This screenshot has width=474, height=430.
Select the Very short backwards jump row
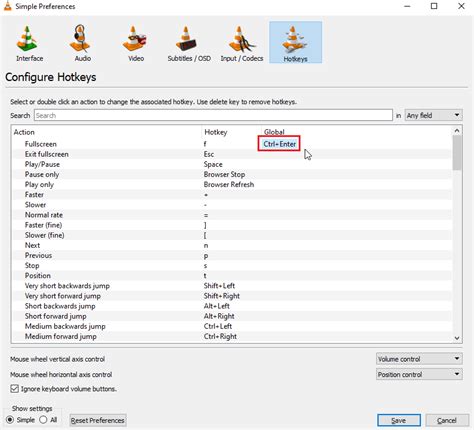232,286
